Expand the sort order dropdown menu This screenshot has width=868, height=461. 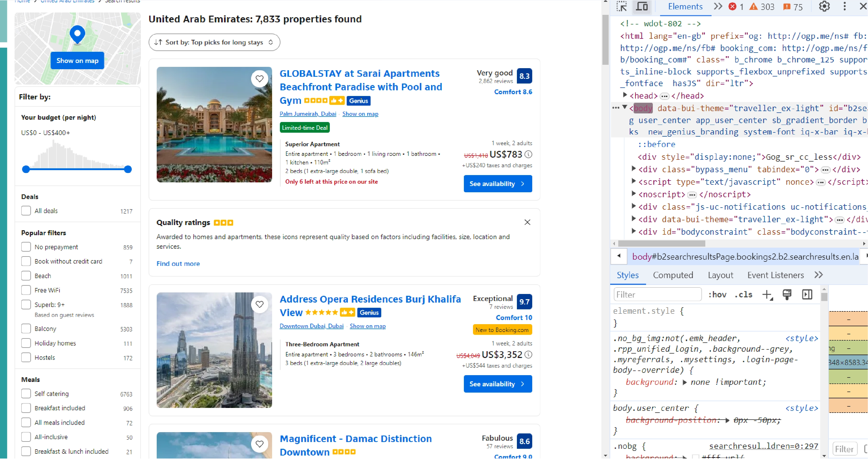tap(214, 41)
